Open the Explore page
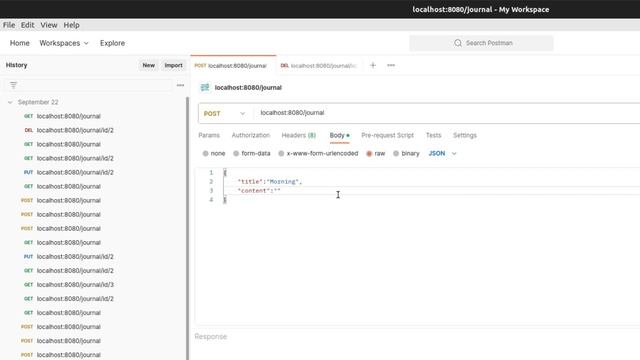This screenshot has width=640, height=360. click(112, 43)
